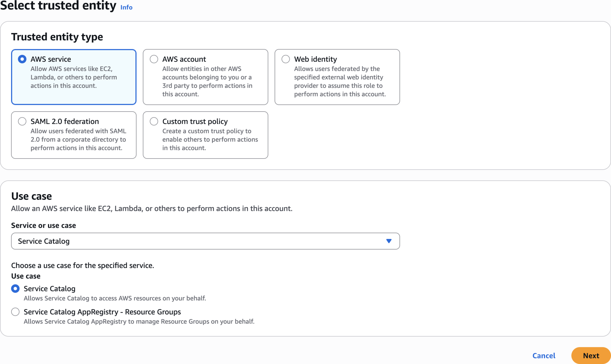Screen dimensions: 611x364
Task: Click the AWS account card description text
Action: [x=207, y=81]
